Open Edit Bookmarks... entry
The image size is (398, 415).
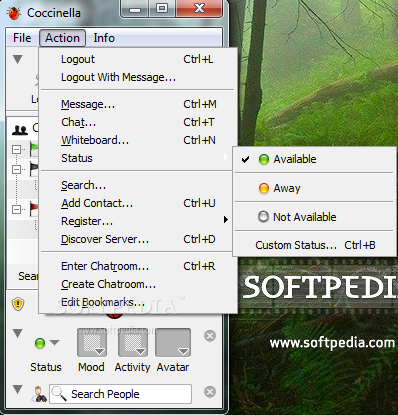(137, 302)
